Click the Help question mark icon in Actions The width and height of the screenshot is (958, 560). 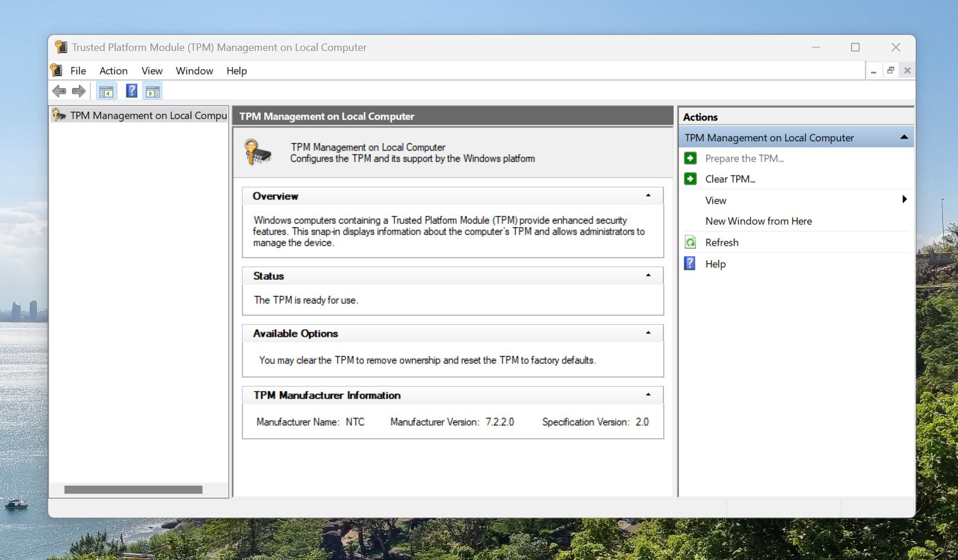tap(690, 264)
